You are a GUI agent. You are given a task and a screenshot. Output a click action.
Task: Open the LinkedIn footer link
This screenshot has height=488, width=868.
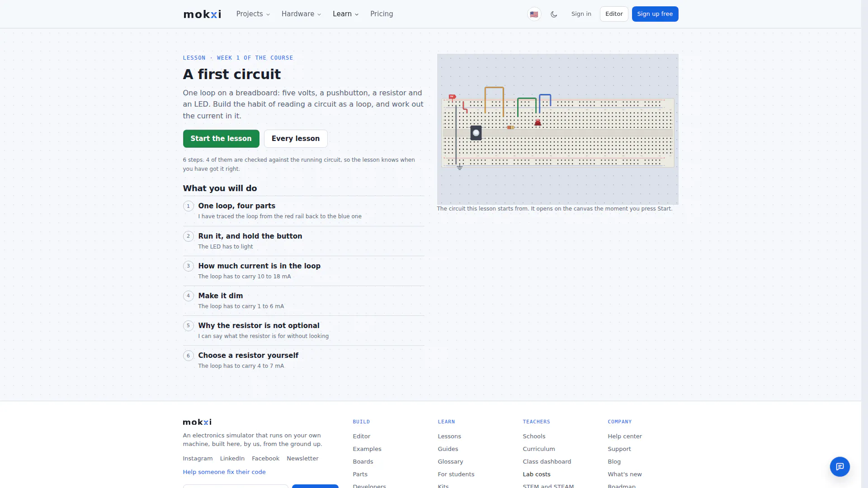click(232, 459)
